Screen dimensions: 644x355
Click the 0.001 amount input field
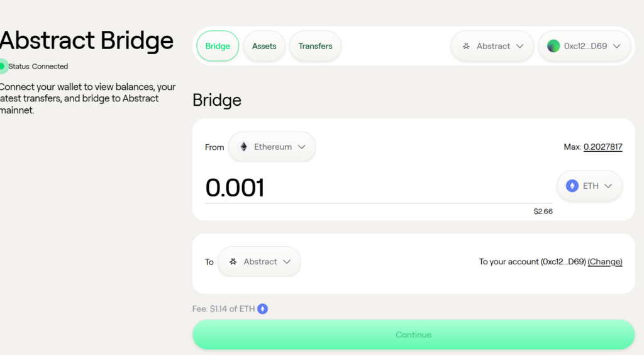click(x=379, y=188)
